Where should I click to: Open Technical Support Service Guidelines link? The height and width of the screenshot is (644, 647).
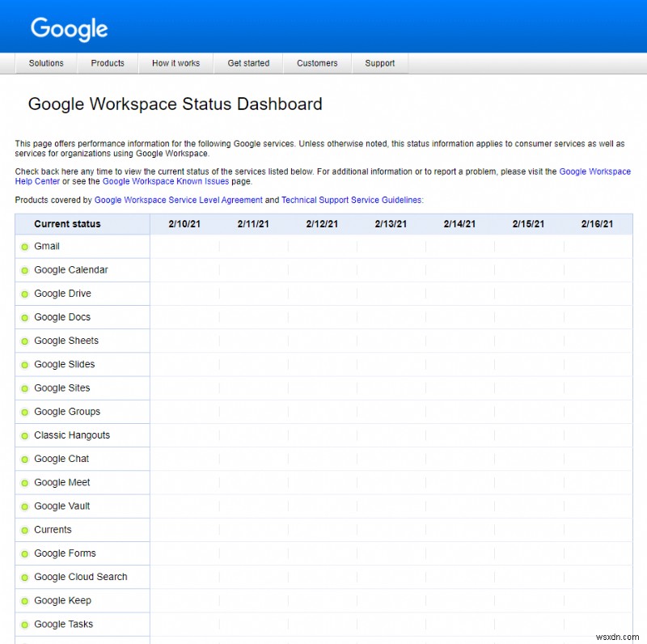tap(352, 200)
